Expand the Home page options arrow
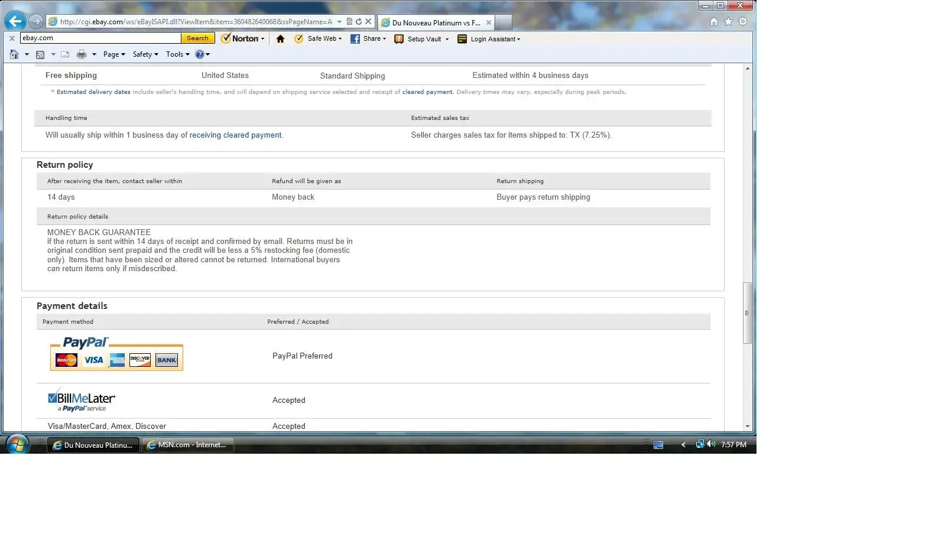 [x=27, y=54]
